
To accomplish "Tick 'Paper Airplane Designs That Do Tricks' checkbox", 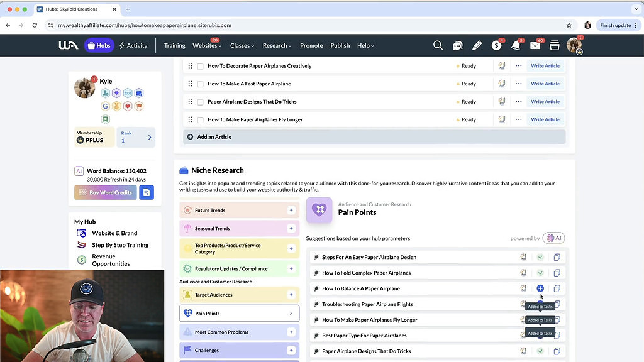I will [200, 102].
